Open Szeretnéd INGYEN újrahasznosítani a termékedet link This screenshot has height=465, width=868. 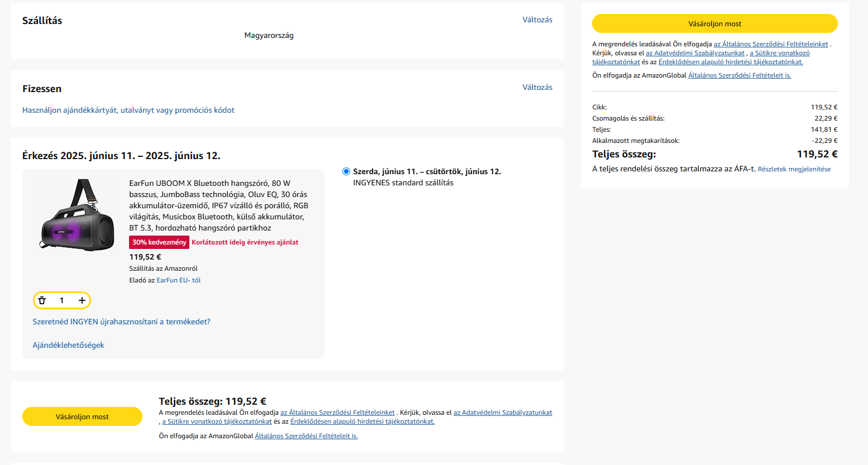click(x=121, y=322)
